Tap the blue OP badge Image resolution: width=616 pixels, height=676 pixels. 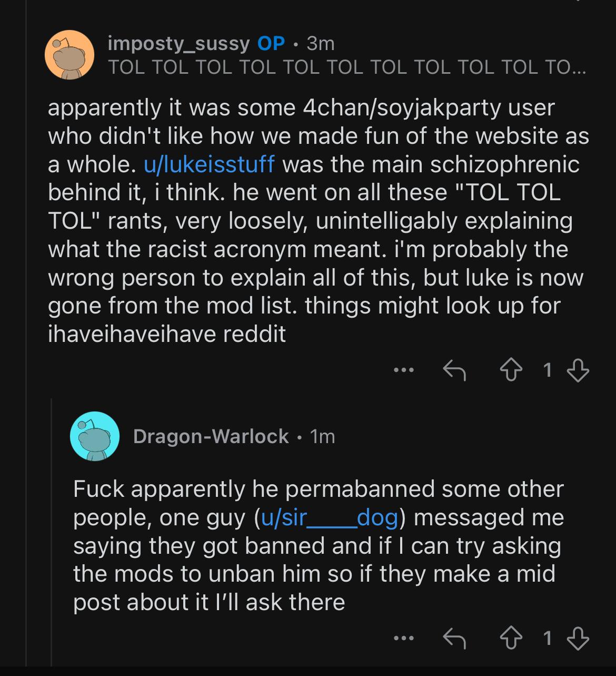click(271, 43)
